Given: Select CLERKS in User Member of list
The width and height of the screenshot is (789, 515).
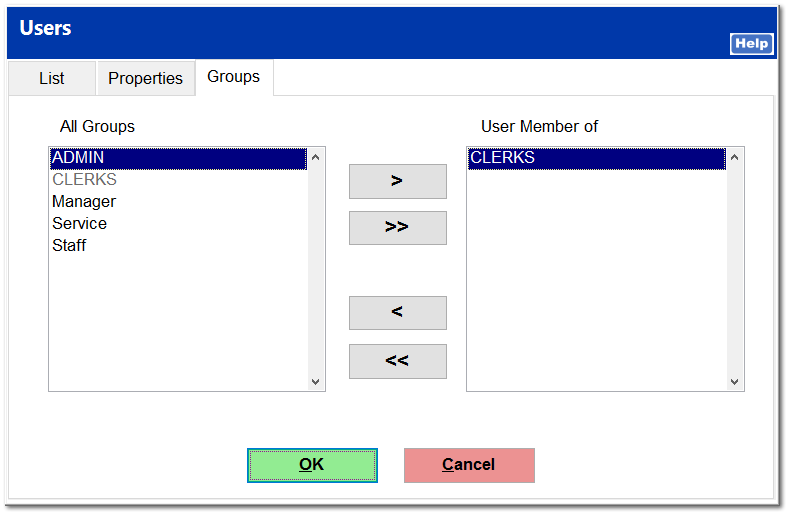Looking at the screenshot, I should pyautogui.click(x=502, y=158).
